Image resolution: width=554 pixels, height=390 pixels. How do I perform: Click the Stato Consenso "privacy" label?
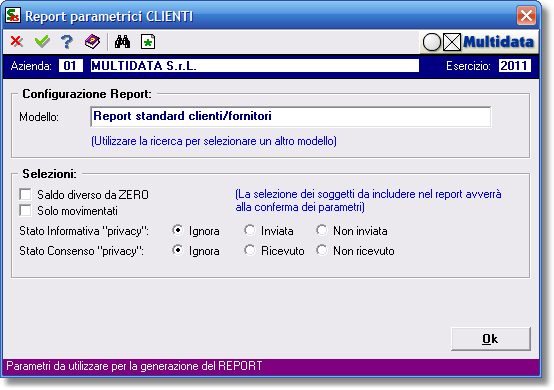click(x=82, y=251)
